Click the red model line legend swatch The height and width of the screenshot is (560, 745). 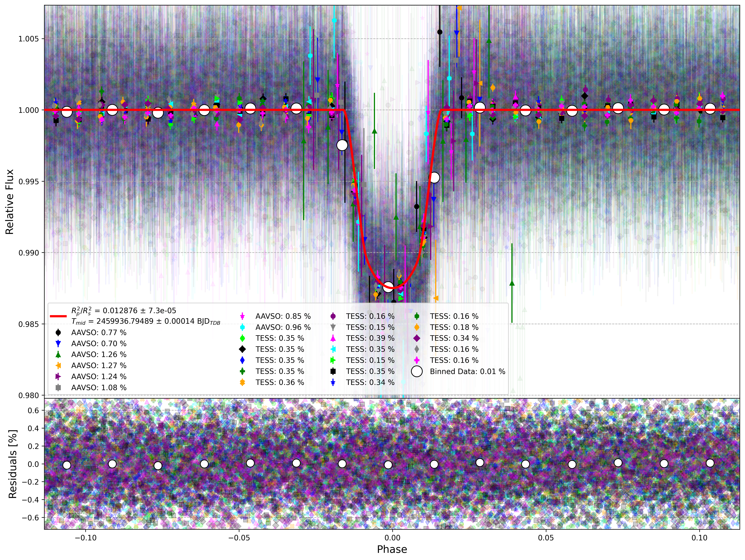(x=58, y=316)
